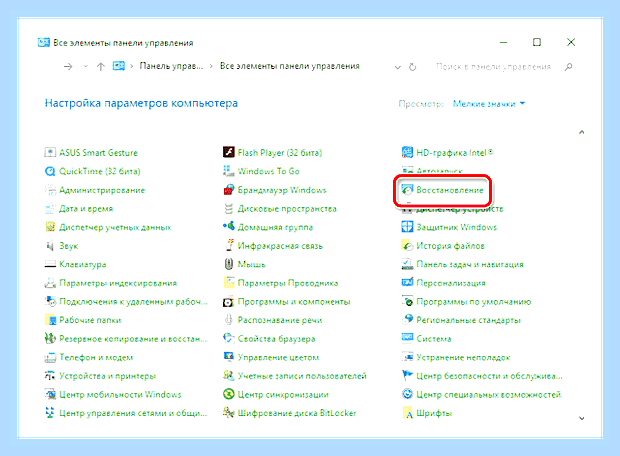Click the Звук speaker icon
This screenshot has height=456, width=620.
click(x=50, y=246)
